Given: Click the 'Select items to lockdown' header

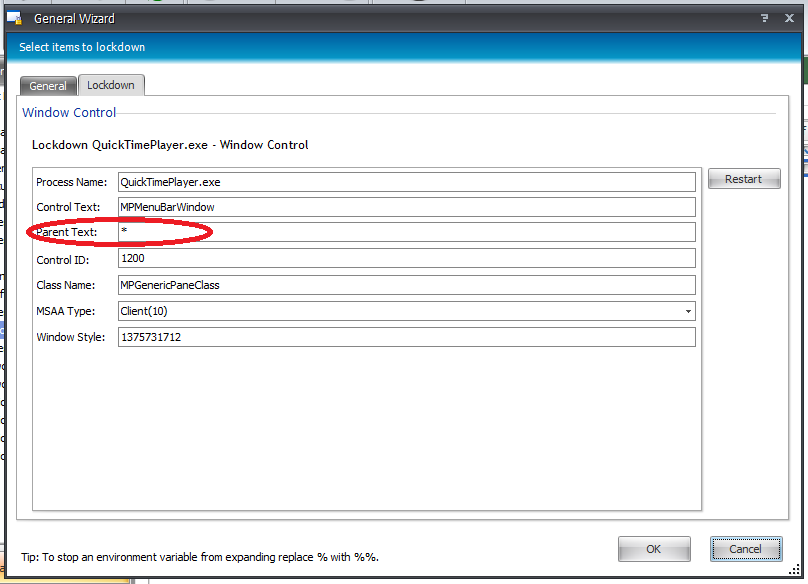Looking at the screenshot, I should tap(84, 47).
